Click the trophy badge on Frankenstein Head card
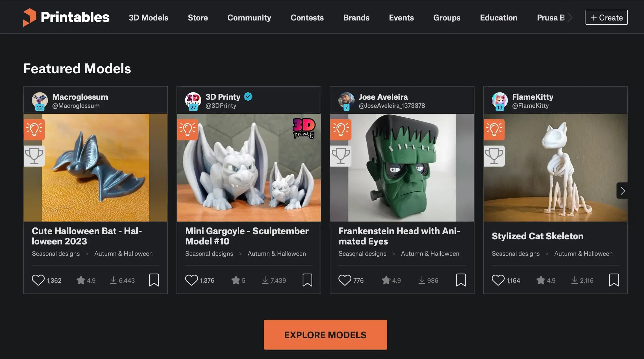The height and width of the screenshot is (359, 644). pyautogui.click(x=341, y=156)
